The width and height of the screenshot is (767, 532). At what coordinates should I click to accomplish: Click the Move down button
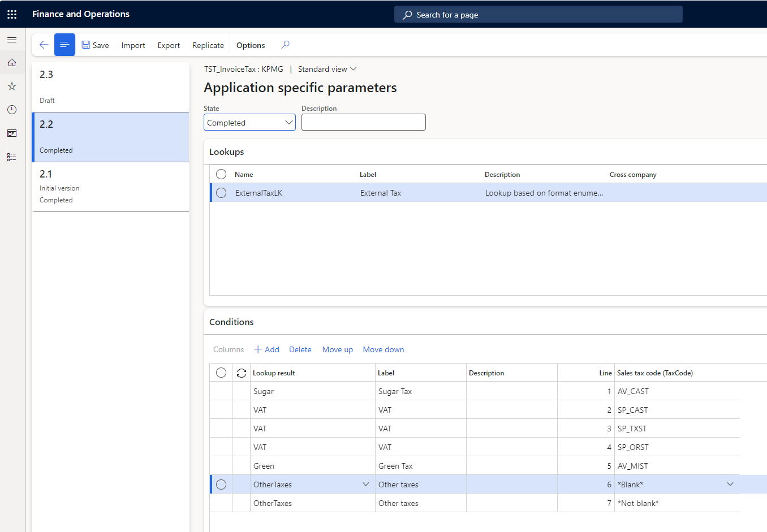tap(383, 349)
